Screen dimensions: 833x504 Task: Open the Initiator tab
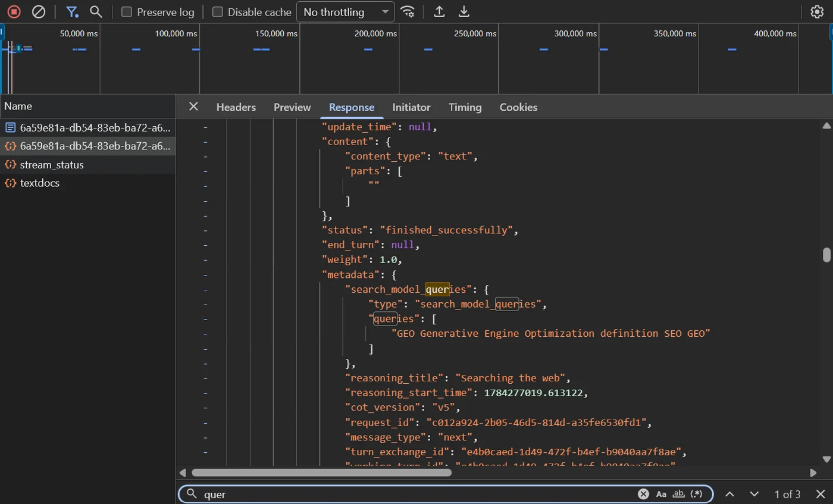click(x=411, y=107)
